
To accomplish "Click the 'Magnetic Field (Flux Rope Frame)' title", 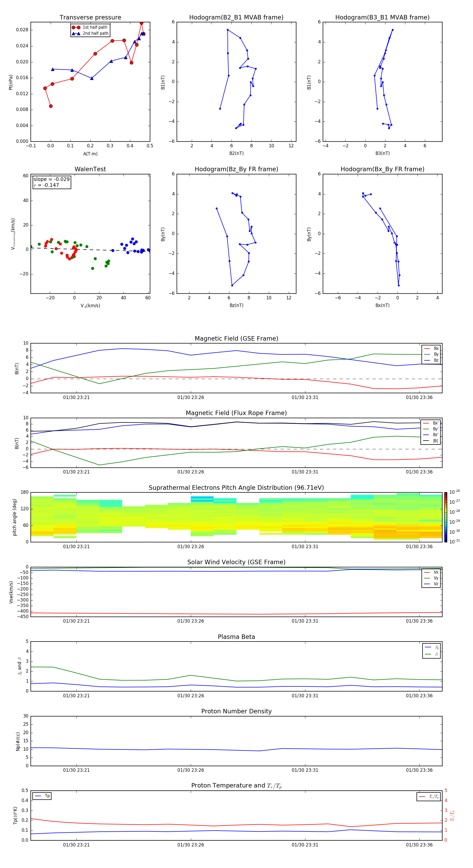I will coord(236,413).
